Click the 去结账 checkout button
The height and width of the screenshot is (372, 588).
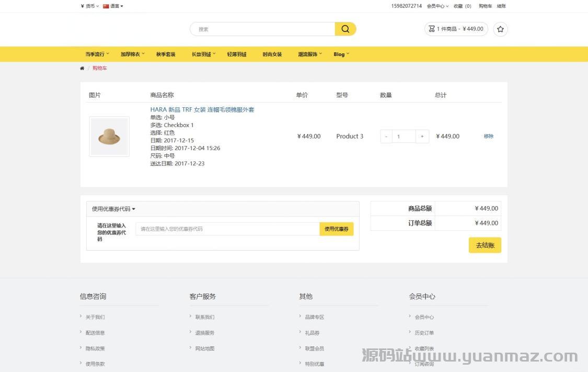click(x=485, y=245)
